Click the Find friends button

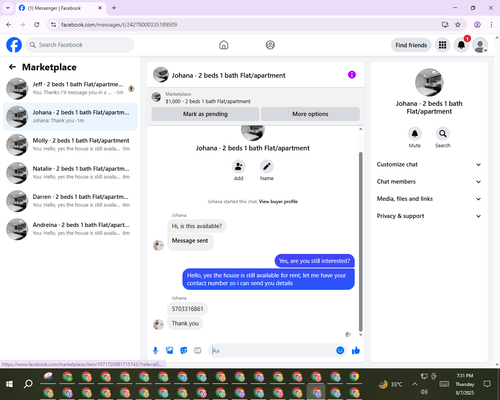411,45
